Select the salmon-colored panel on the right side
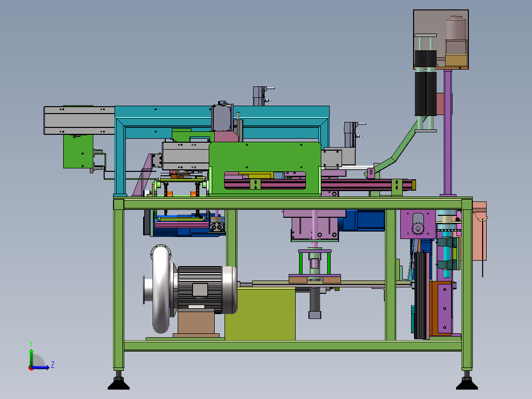Screen dimensions: 532x399 [x=479, y=231]
